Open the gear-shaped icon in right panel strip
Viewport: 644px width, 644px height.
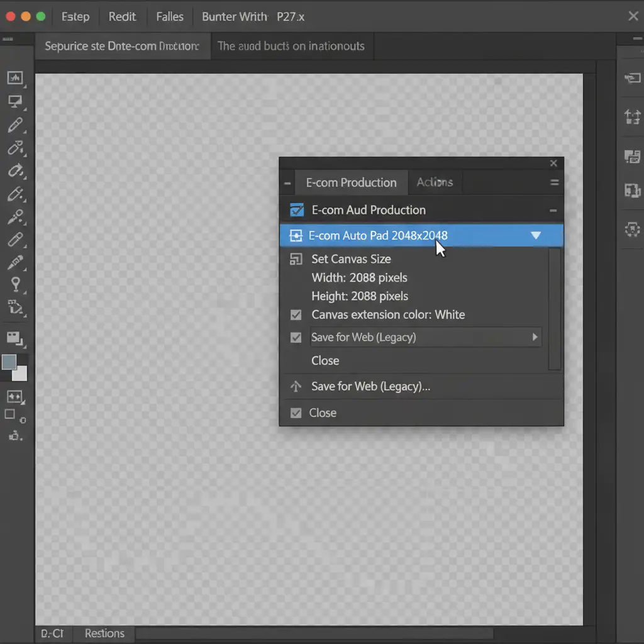631,230
